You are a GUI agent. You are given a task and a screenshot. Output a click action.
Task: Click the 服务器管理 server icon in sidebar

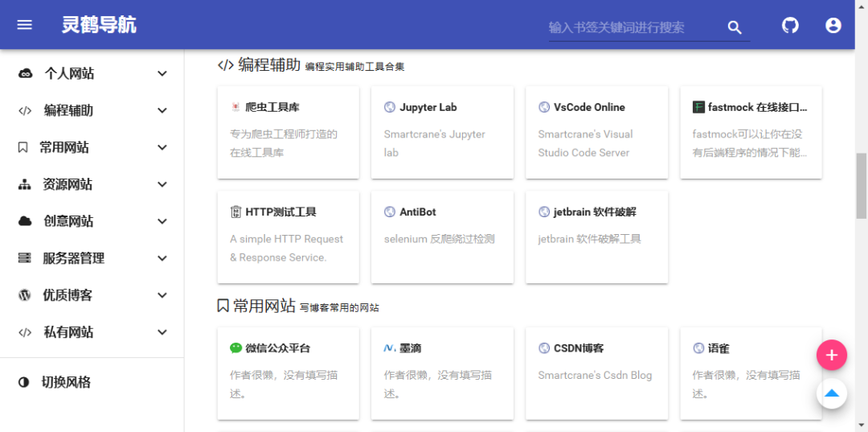pos(24,259)
